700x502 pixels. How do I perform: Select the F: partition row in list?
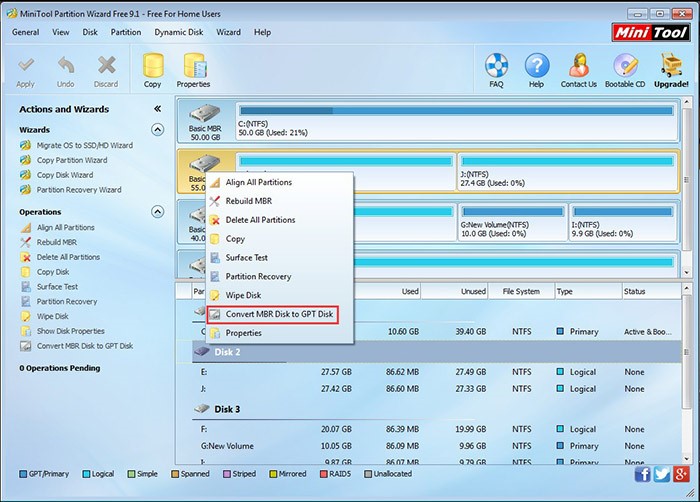pyautogui.click(x=437, y=429)
